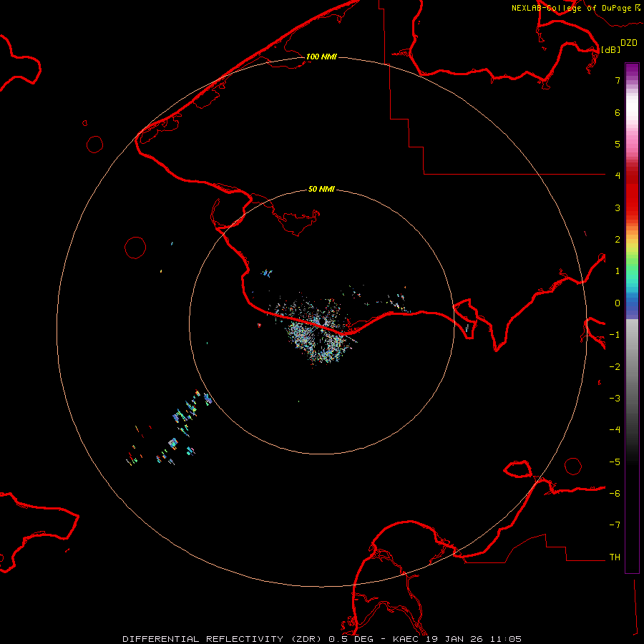Click the pink 5 dB color band
Image resolution: width=644 pixels, height=644 pixels.
(x=632, y=144)
